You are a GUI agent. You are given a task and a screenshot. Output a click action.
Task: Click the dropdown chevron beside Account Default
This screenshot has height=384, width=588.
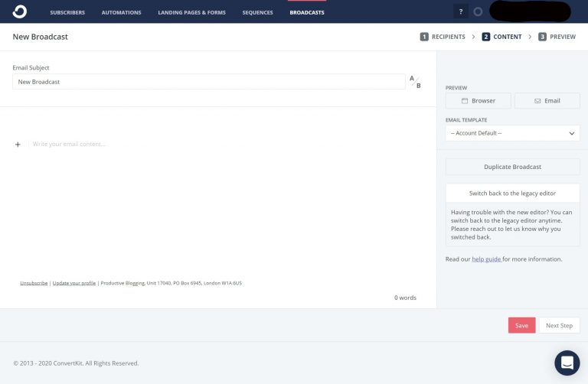(x=571, y=133)
